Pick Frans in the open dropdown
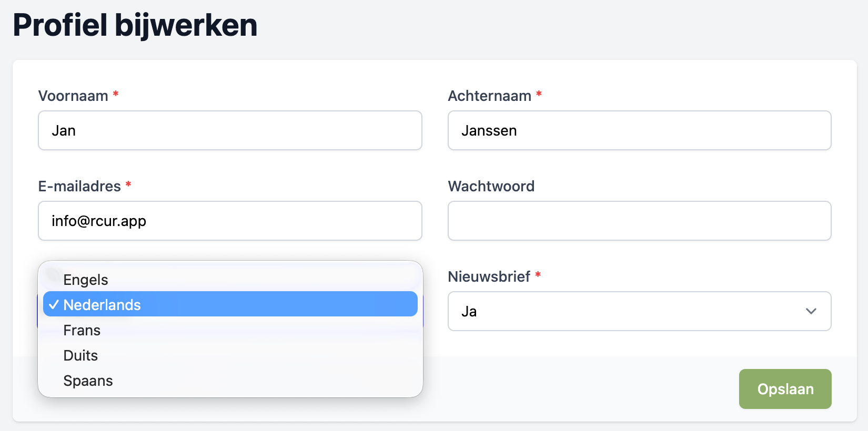868x431 pixels. (230, 330)
